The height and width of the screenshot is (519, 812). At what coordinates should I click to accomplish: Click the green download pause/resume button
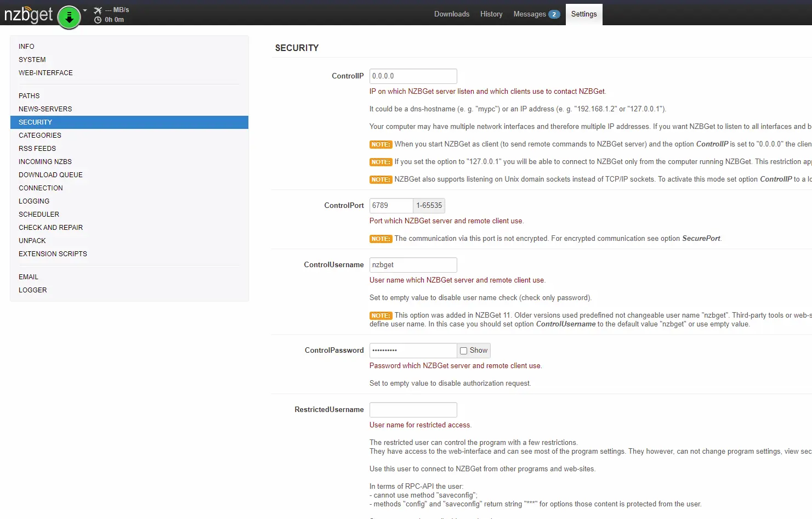pyautogui.click(x=69, y=17)
